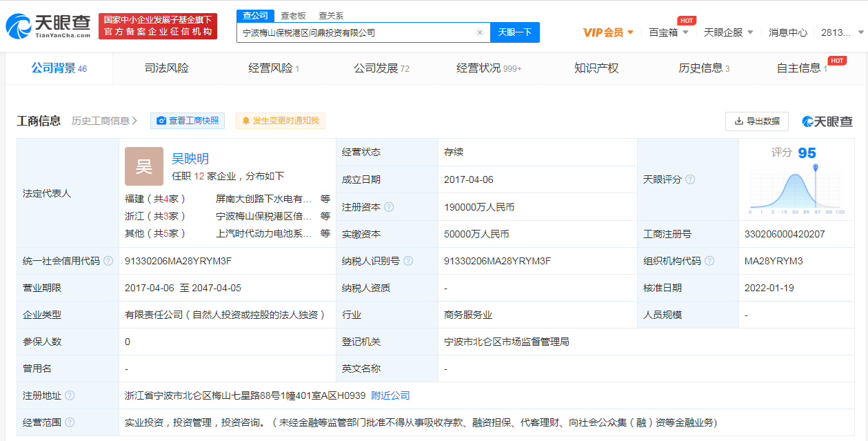
Task: Click help icon beside 经营范围
Action: click(x=70, y=422)
